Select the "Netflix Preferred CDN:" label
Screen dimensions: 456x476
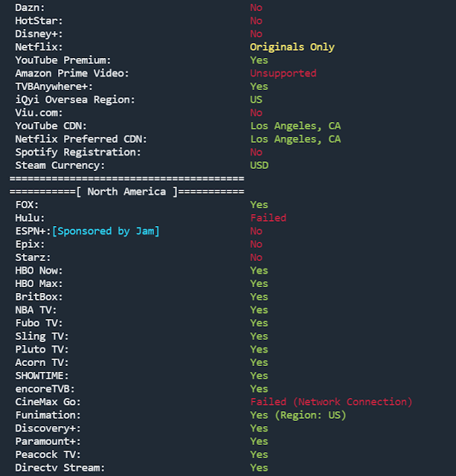click(81, 139)
